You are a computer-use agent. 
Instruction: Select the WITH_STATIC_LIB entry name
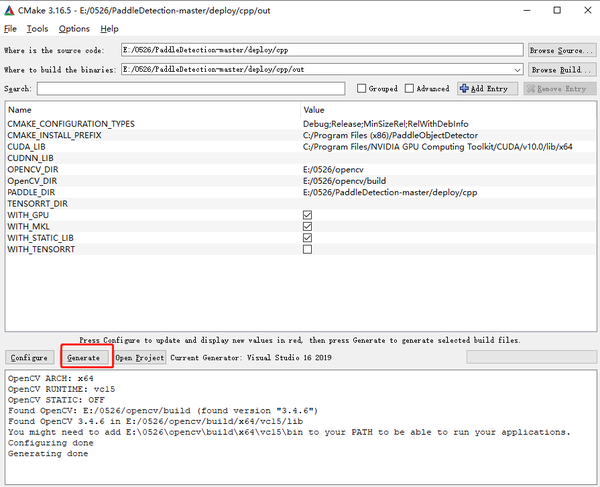pos(41,238)
